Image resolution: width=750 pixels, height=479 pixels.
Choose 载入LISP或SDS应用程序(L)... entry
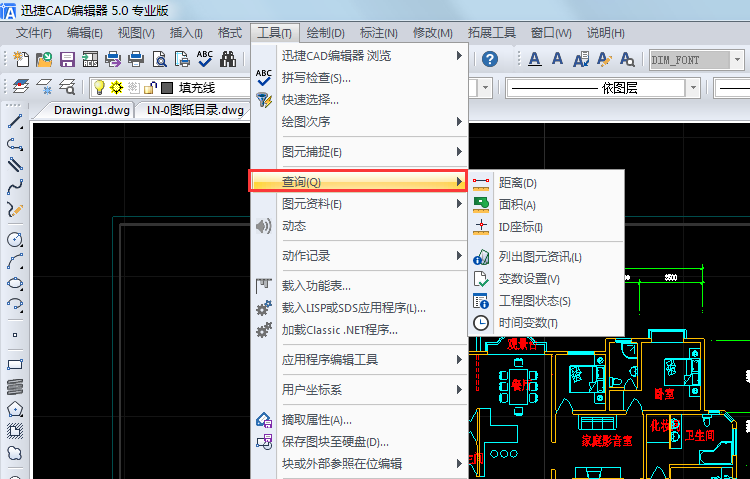360,308
